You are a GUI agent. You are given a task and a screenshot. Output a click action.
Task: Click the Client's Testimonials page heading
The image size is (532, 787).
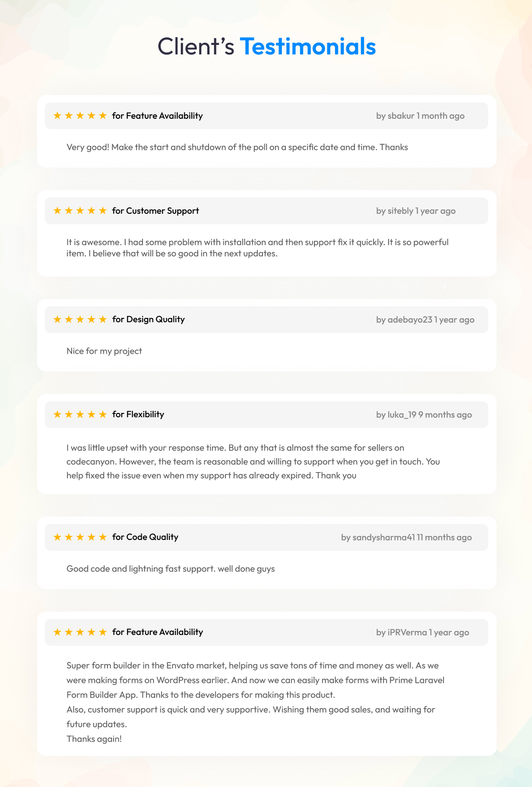coord(266,46)
